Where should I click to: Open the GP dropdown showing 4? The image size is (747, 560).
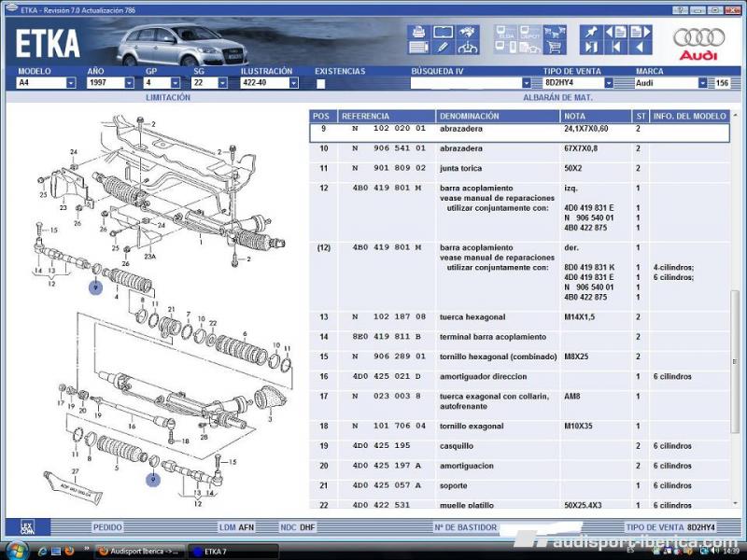pyautogui.click(x=162, y=83)
